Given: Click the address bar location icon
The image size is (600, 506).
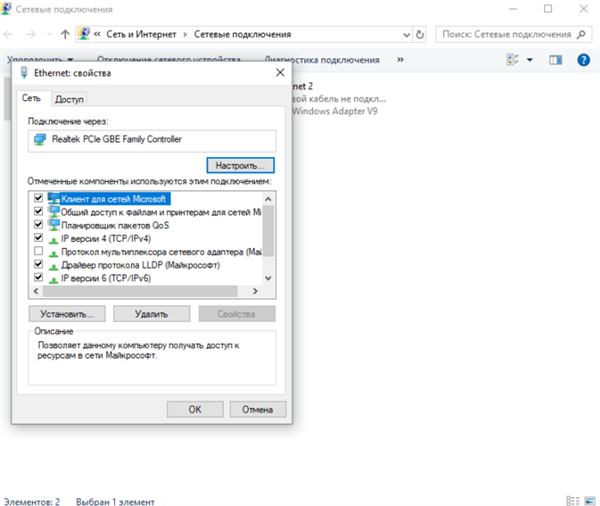Looking at the screenshot, I should (x=84, y=34).
